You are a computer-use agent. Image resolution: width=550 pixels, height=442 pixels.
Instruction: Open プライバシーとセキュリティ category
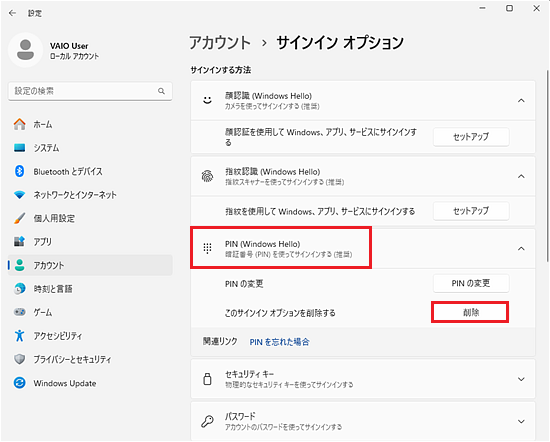[90, 359]
